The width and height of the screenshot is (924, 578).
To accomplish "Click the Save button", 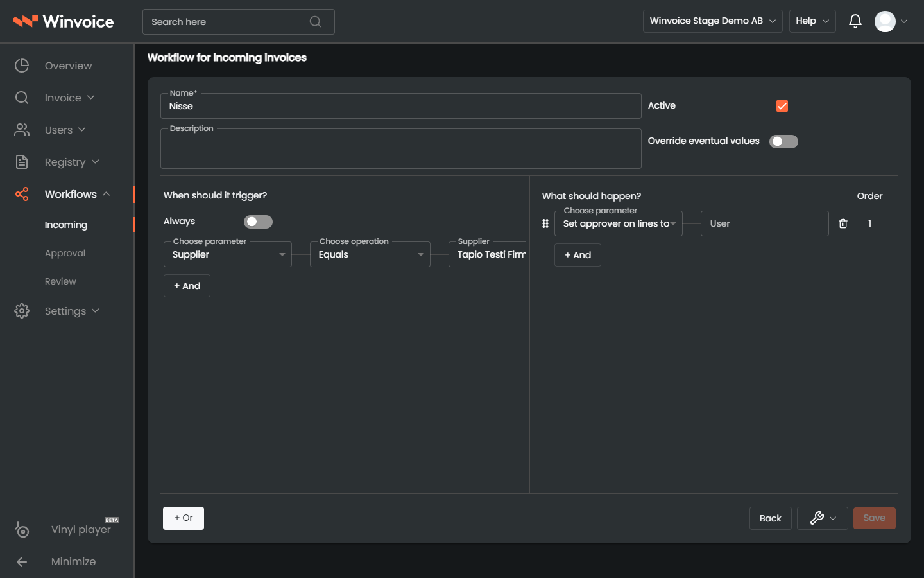I will (875, 518).
